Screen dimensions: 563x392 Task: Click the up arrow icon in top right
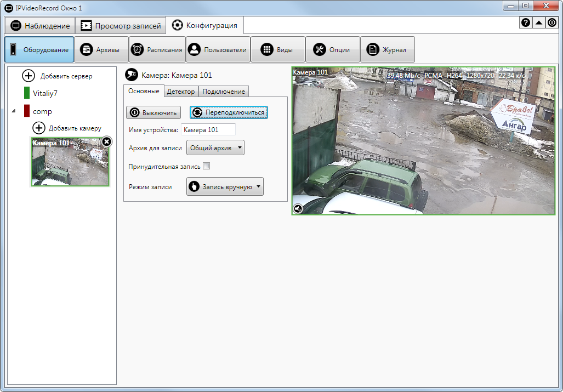click(x=539, y=23)
